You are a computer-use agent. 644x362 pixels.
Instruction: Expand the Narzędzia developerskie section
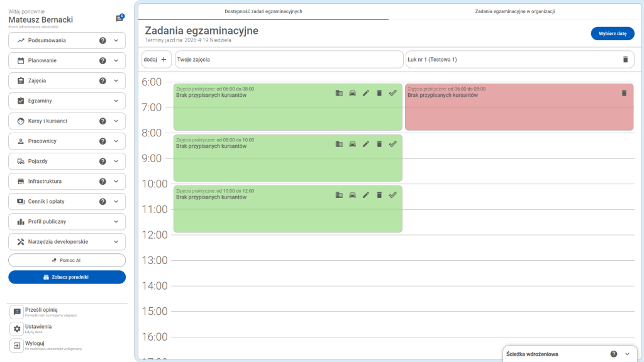116,241
